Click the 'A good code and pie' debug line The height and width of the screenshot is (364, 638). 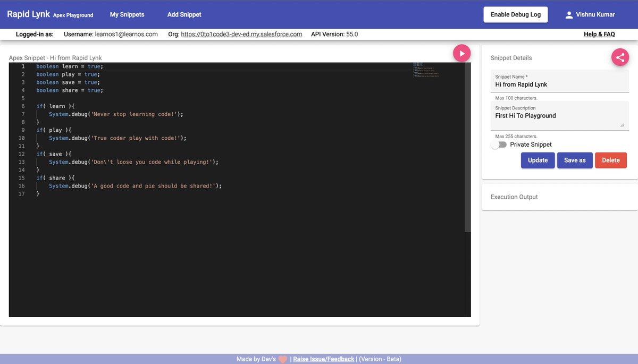[135, 186]
